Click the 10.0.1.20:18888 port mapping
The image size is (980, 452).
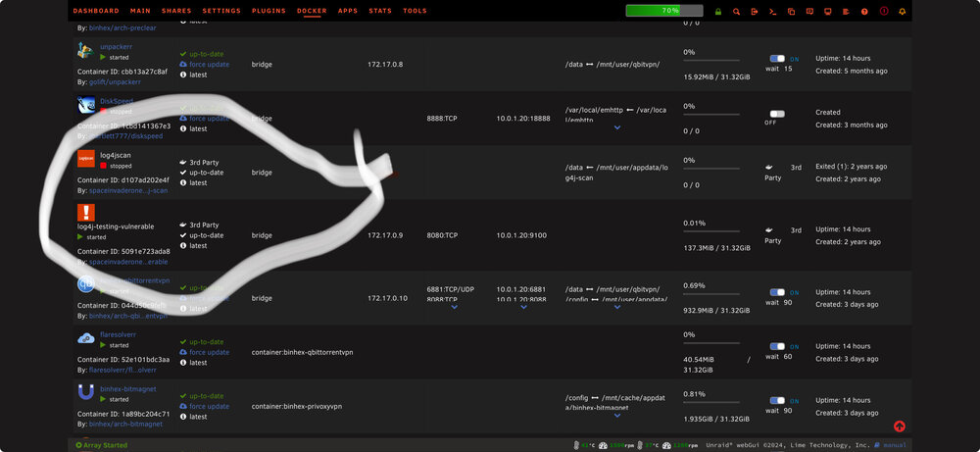[x=523, y=119]
